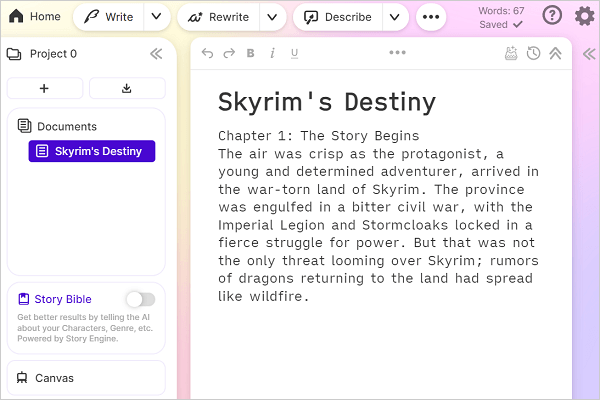Image resolution: width=600 pixels, height=400 pixels.
Task: Redo the last edit
Action: tap(229, 53)
